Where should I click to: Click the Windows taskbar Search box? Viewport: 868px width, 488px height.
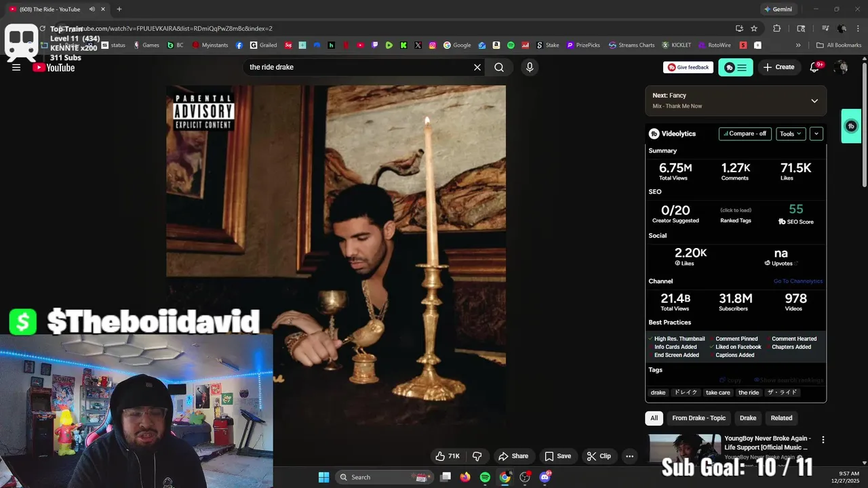(x=384, y=477)
